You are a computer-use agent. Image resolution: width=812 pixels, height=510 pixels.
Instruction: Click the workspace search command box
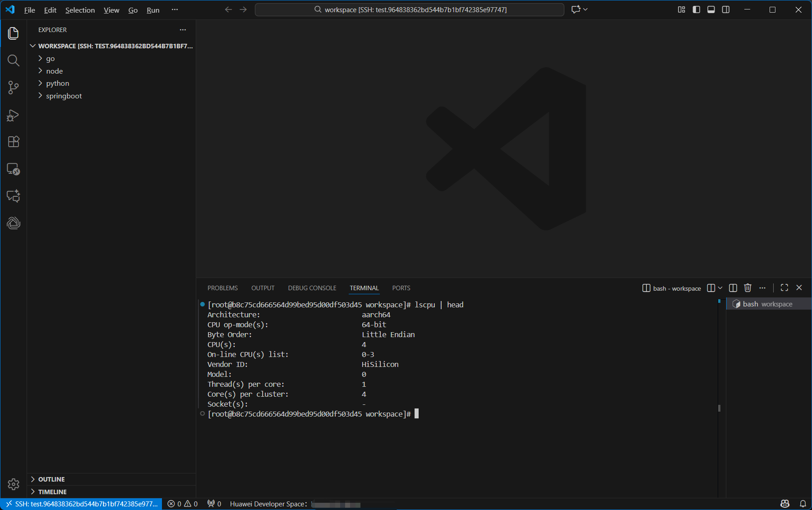[x=409, y=9]
